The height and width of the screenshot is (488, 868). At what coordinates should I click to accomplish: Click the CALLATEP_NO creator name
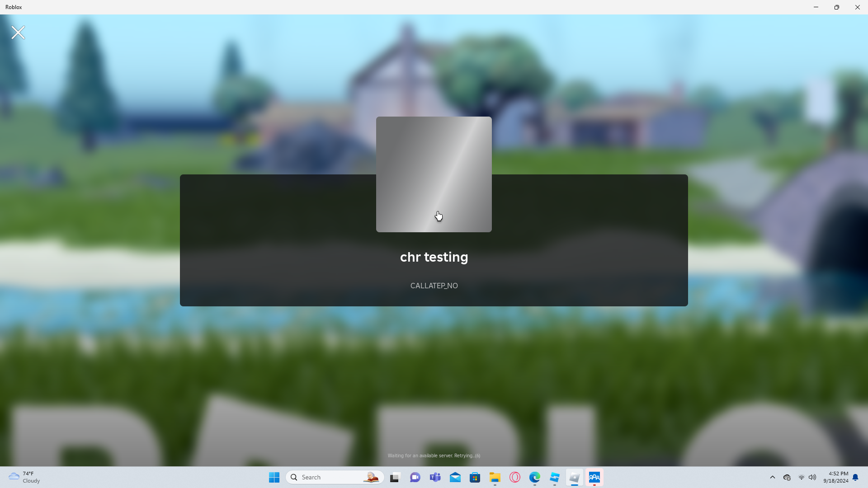(x=434, y=286)
